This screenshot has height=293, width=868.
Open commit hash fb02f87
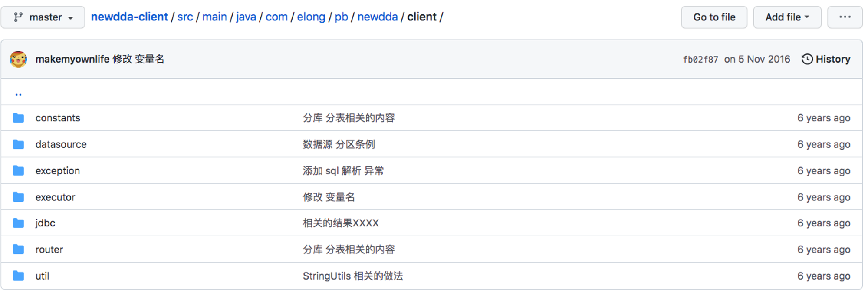coord(700,60)
